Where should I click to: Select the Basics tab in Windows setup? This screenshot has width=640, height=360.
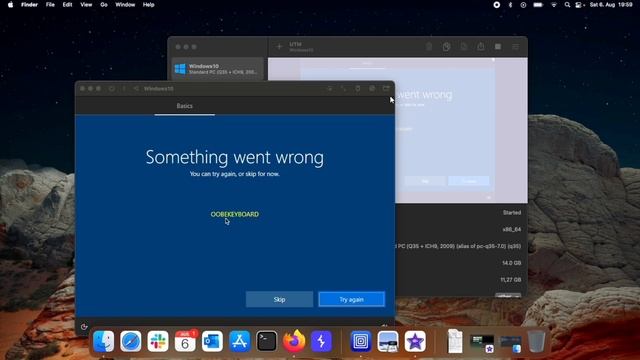tap(184, 106)
